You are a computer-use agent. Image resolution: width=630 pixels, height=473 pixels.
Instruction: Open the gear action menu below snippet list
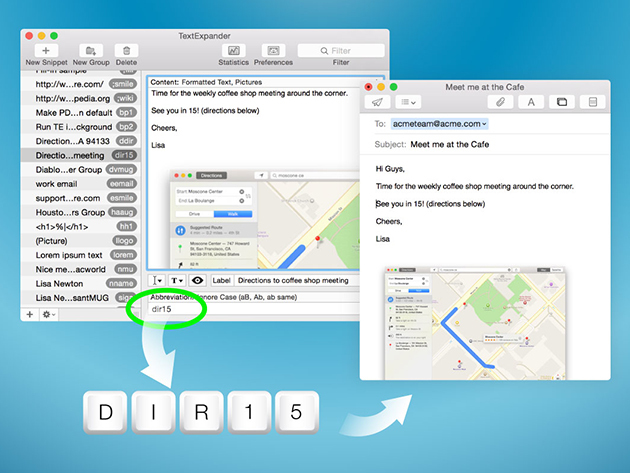point(48,314)
